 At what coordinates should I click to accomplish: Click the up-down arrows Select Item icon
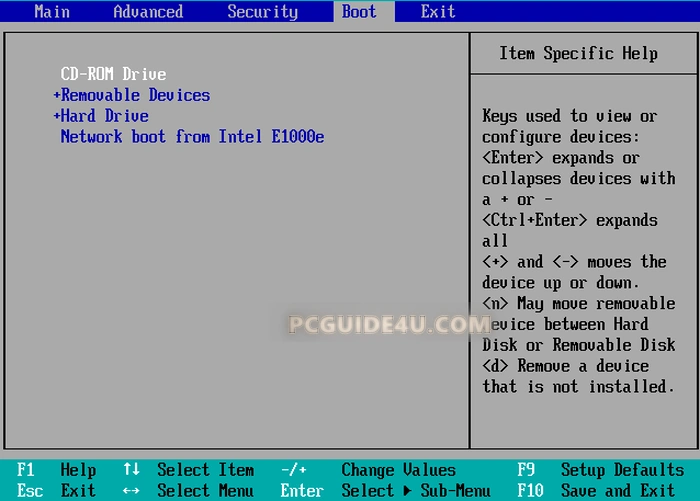pos(131,470)
